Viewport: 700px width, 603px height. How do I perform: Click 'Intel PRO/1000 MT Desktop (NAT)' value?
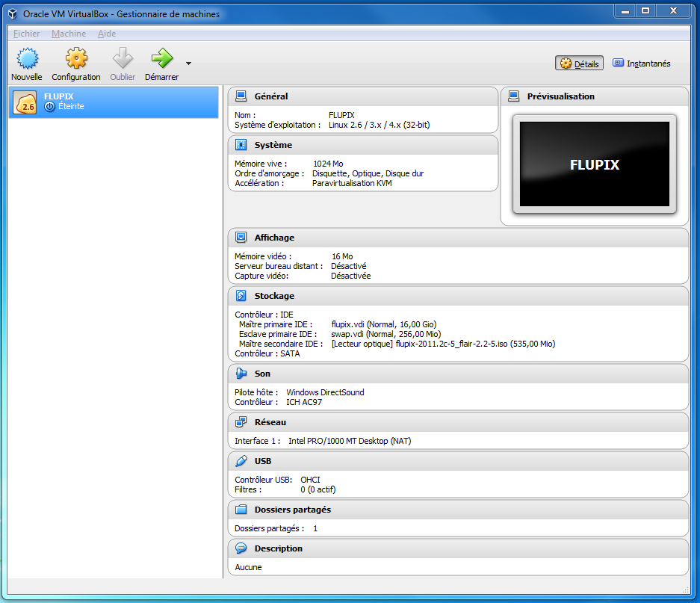pos(350,442)
